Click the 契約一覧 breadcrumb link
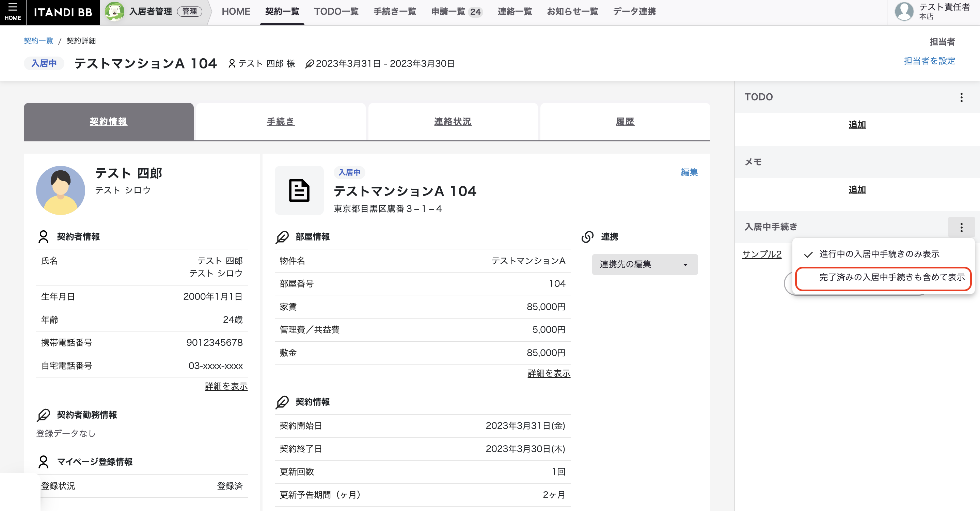This screenshot has width=980, height=511. (x=38, y=41)
